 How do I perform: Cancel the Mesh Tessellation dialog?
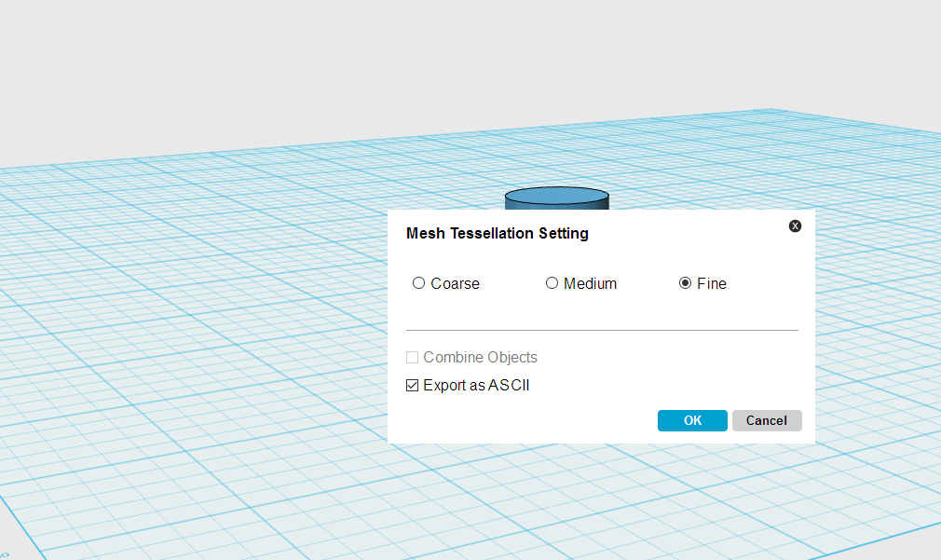click(767, 420)
